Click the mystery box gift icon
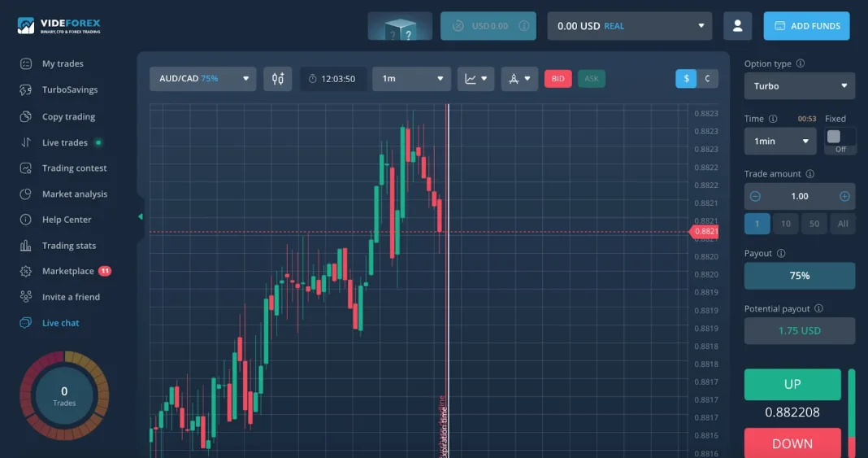The image size is (868, 458). (x=400, y=26)
